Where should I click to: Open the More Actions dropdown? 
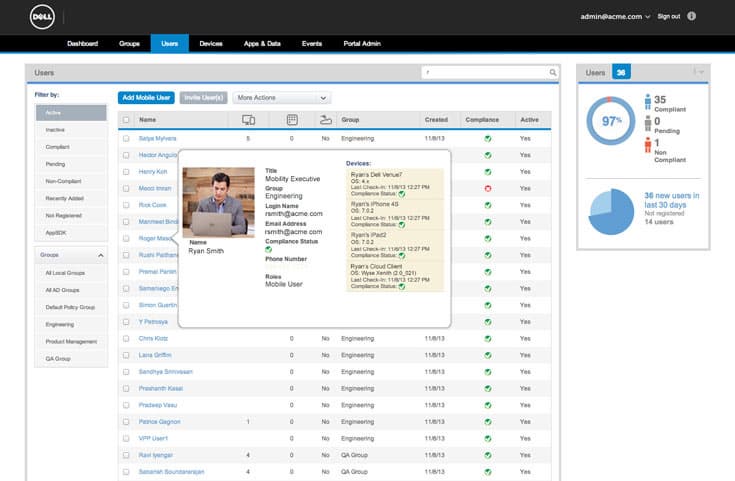tap(282, 98)
